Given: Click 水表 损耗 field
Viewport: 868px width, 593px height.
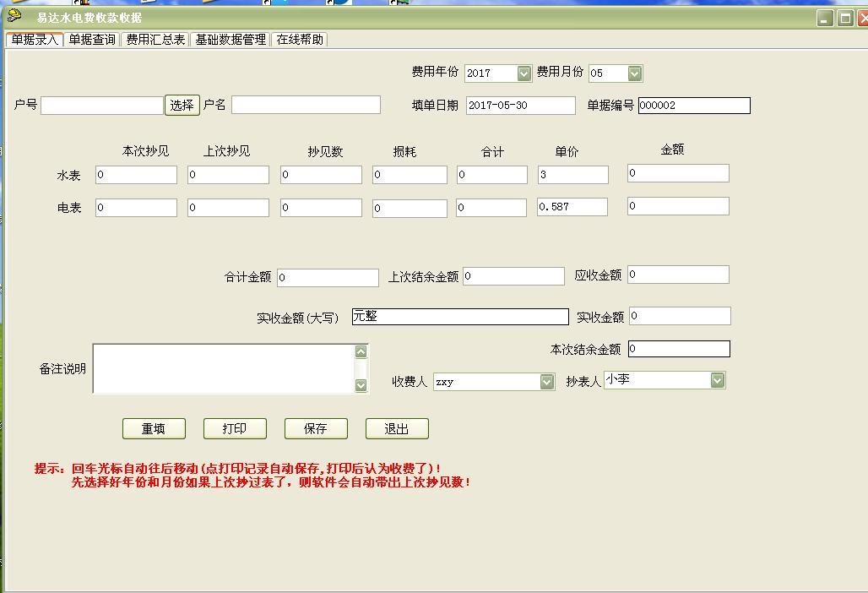Looking at the screenshot, I should [x=410, y=174].
